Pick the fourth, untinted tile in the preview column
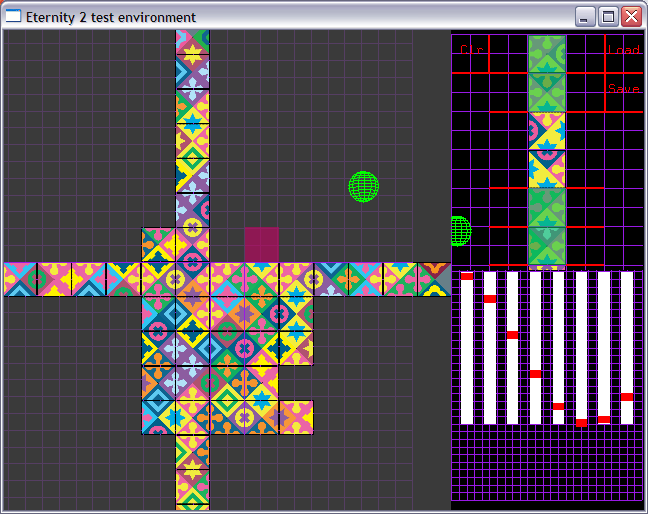The width and height of the screenshot is (648, 514). [x=547, y=169]
